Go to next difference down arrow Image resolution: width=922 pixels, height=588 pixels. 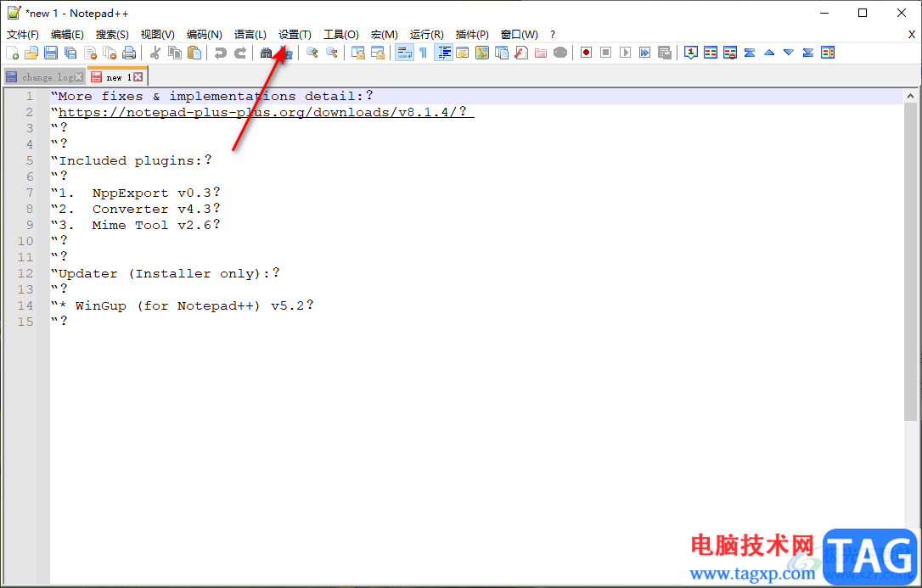pos(789,53)
